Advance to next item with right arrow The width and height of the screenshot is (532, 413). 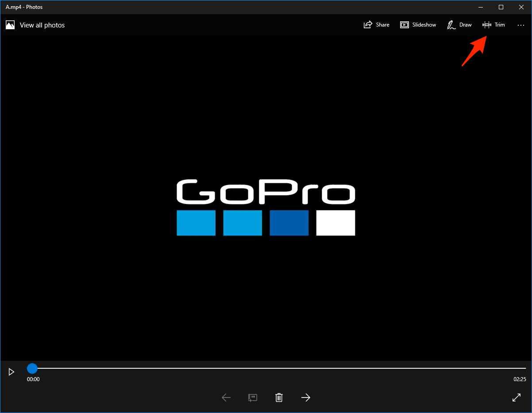[306, 398]
